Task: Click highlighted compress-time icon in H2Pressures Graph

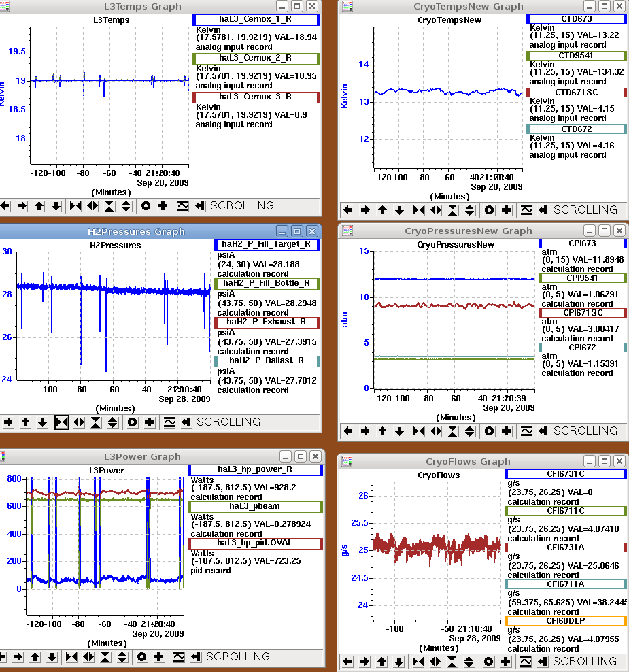Action: point(62,422)
